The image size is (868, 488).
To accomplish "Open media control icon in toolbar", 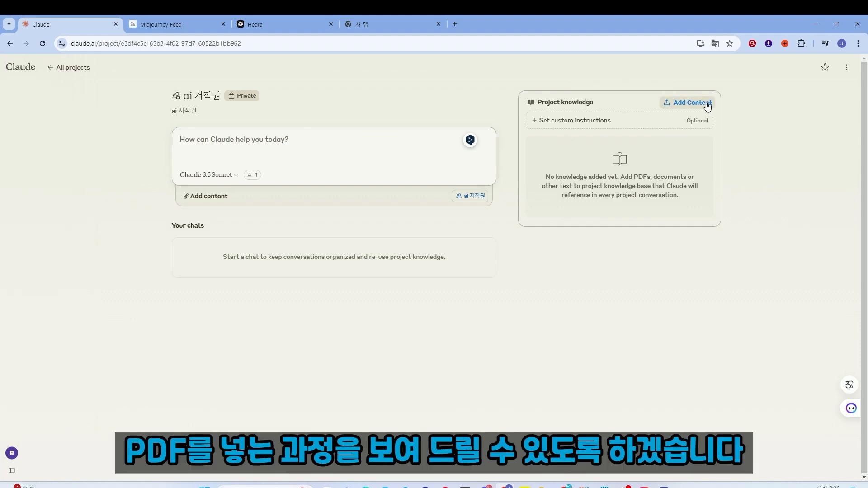I will (x=826, y=43).
